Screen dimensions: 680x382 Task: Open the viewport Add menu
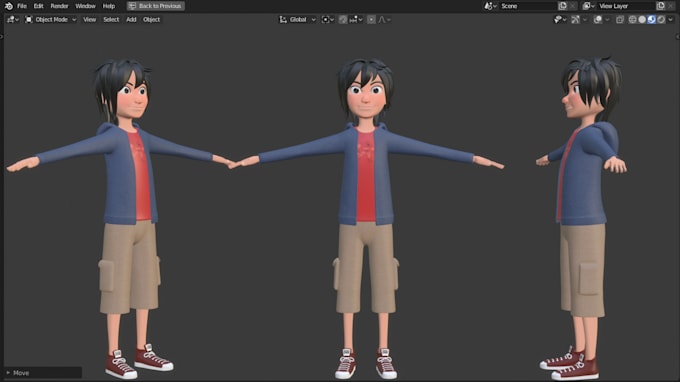131,20
